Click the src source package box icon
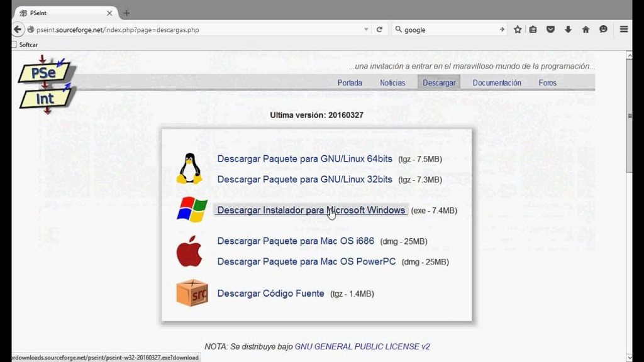The width and height of the screenshot is (644, 362). [191, 292]
